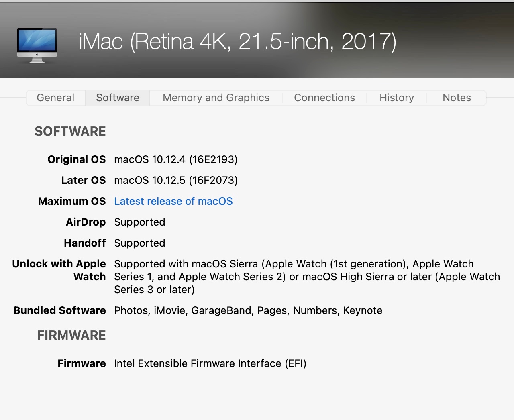
Task: Click the Maximum OS label
Action: 72,201
